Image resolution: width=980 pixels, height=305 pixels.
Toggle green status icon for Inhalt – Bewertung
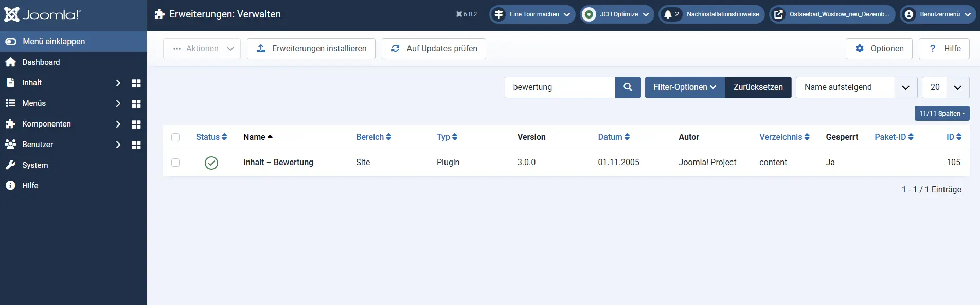point(211,163)
